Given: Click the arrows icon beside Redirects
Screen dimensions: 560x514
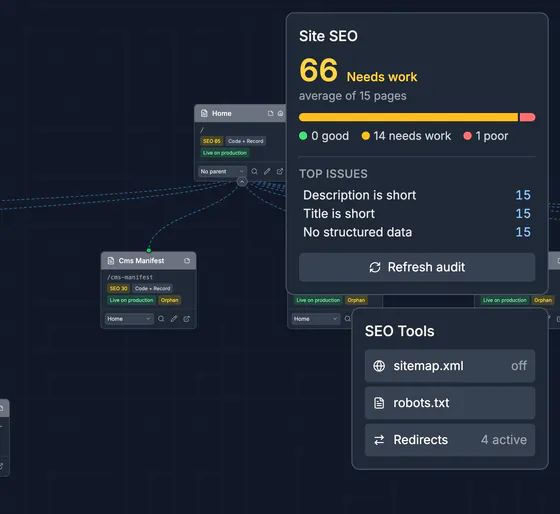Looking at the screenshot, I should (379, 440).
